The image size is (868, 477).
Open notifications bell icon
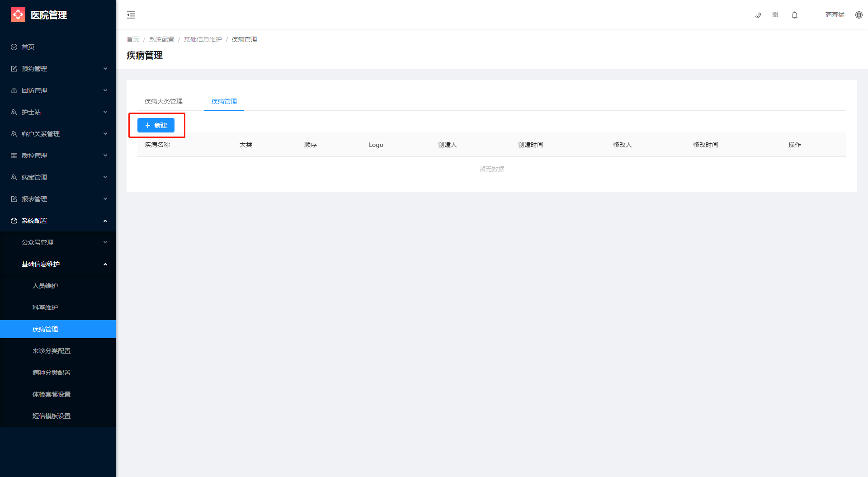[795, 15]
